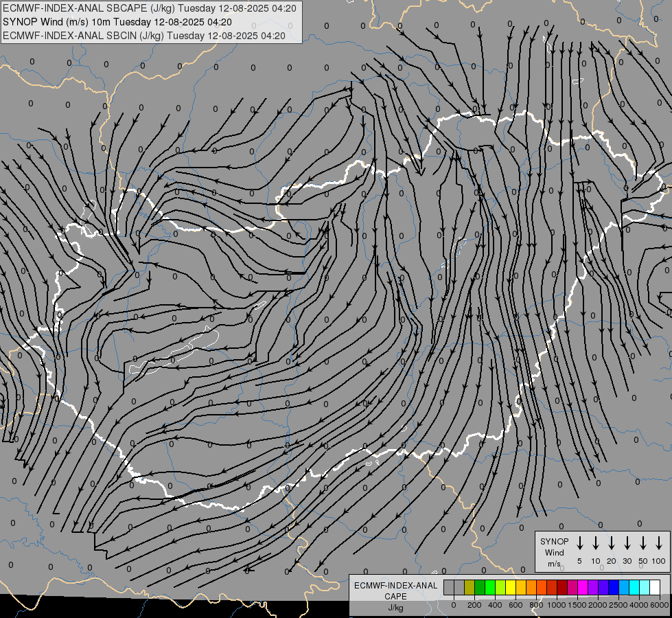Viewport: 672px width, 618px height.
Task: Click the 1500 tick label on CAPE scale
Action: pyautogui.click(x=577, y=605)
